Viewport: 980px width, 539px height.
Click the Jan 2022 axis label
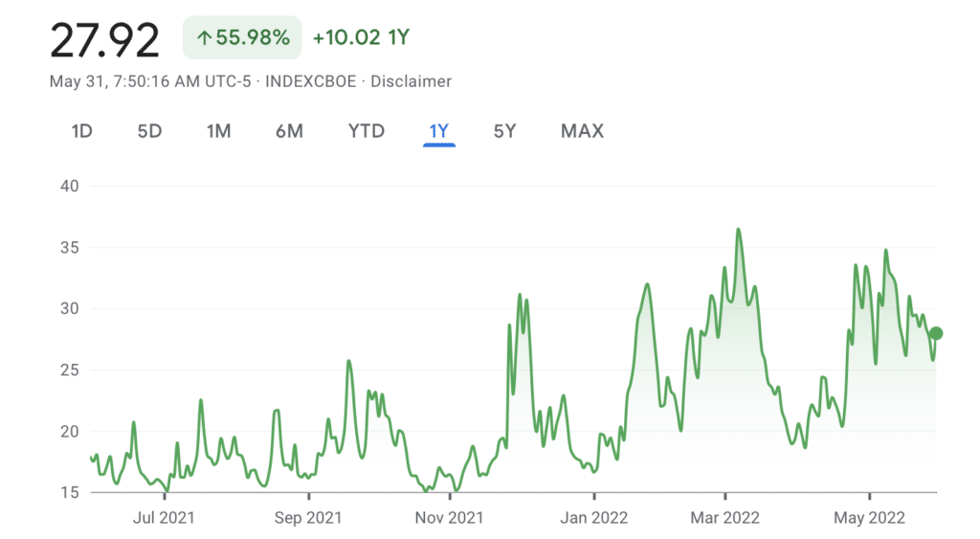pos(593,518)
